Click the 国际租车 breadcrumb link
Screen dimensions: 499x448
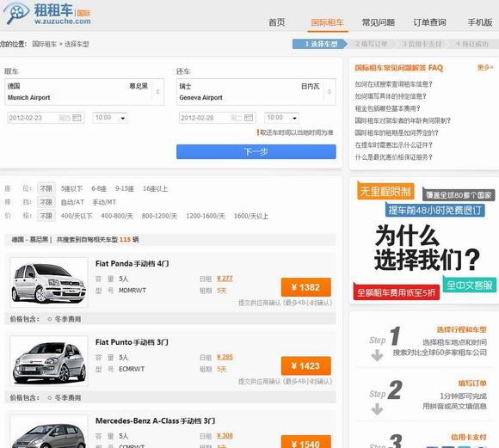pos(44,44)
